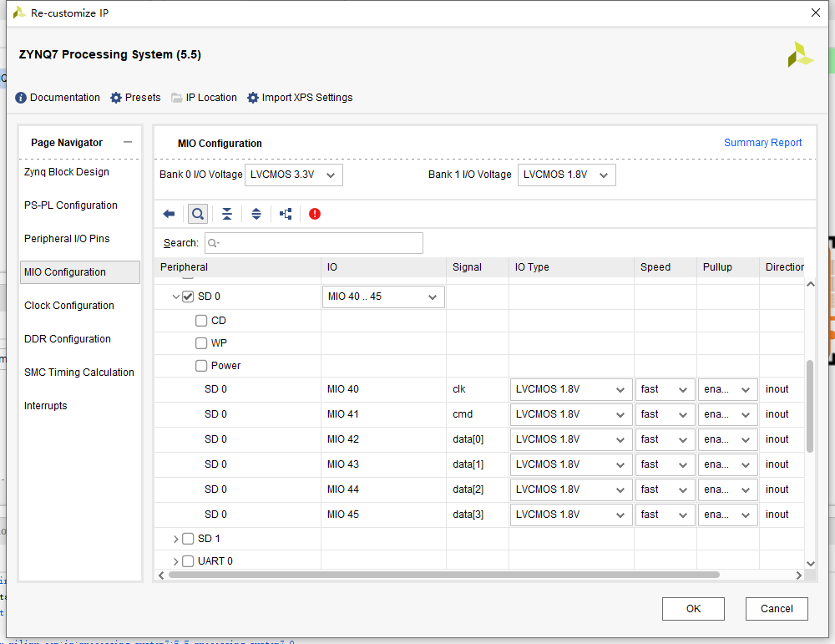Open Speed dropdown for MIO 44 data[2]
This screenshot has width=835, height=644.
coord(665,489)
